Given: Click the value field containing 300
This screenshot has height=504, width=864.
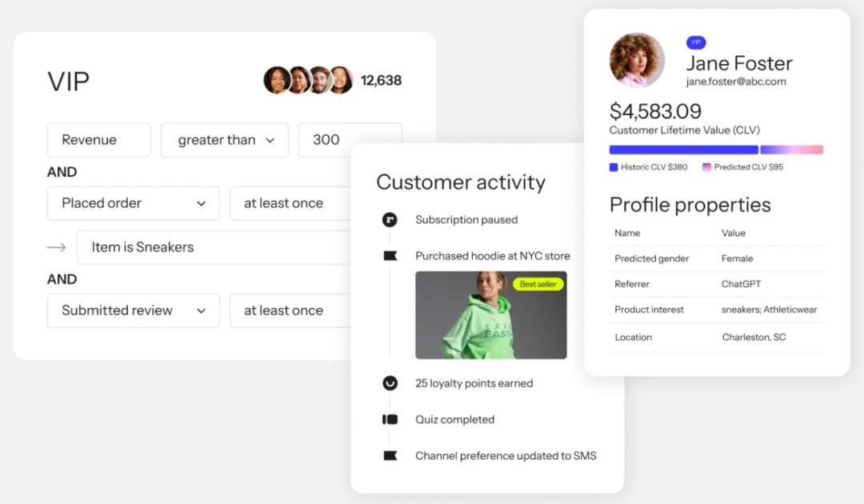Looking at the screenshot, I should [x=328, y=140].
